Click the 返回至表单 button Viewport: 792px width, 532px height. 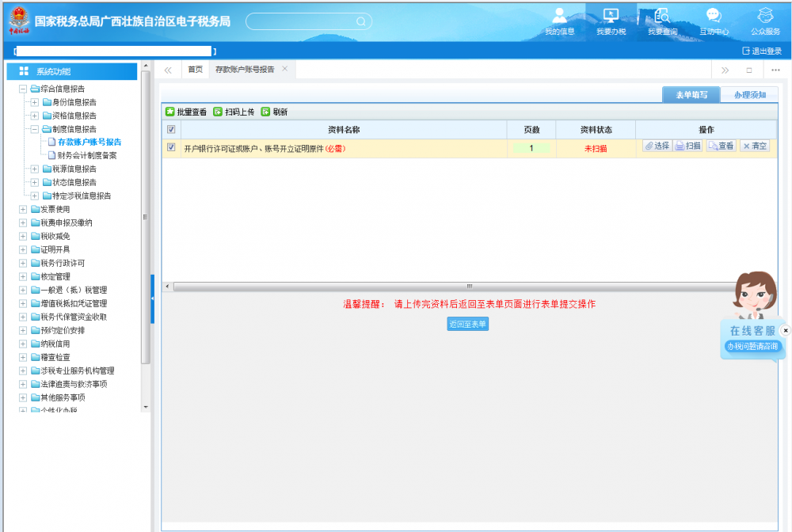(467, 325)
